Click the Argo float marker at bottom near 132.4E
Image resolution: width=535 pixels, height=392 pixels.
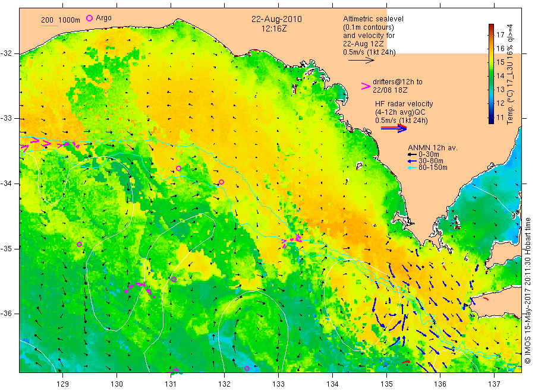(x=247, y=368)
